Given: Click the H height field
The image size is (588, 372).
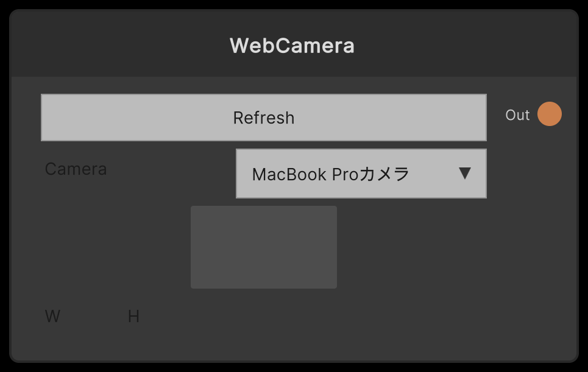Looking at the screenshot, I should tap(135, 316).
